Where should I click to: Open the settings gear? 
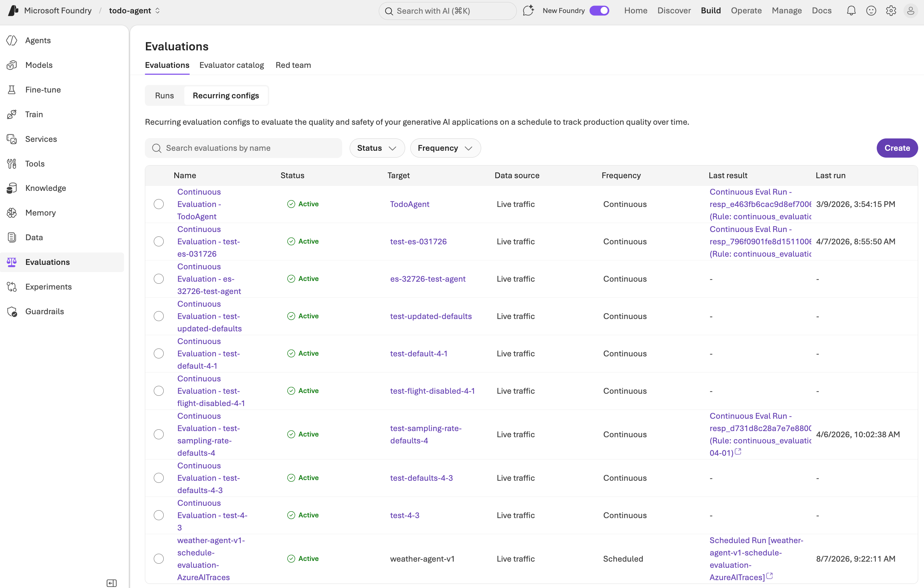click(x=891, y=10)
